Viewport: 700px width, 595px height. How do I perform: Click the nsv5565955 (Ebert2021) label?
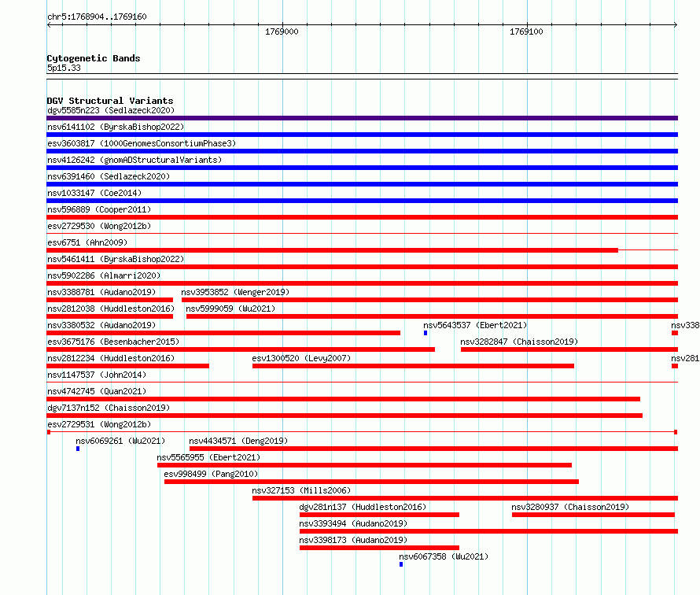(208, 457)
